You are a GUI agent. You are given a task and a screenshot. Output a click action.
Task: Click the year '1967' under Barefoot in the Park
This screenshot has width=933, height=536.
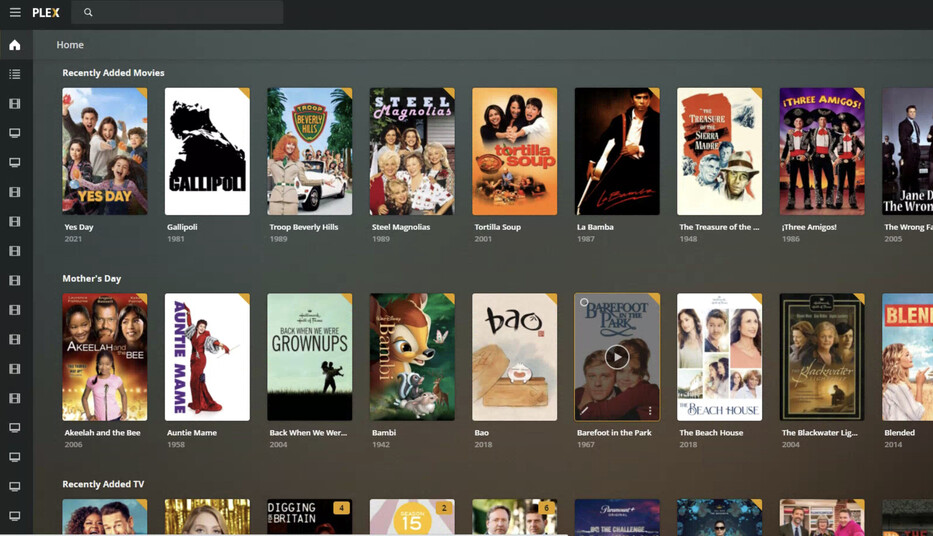click(586, 444)
